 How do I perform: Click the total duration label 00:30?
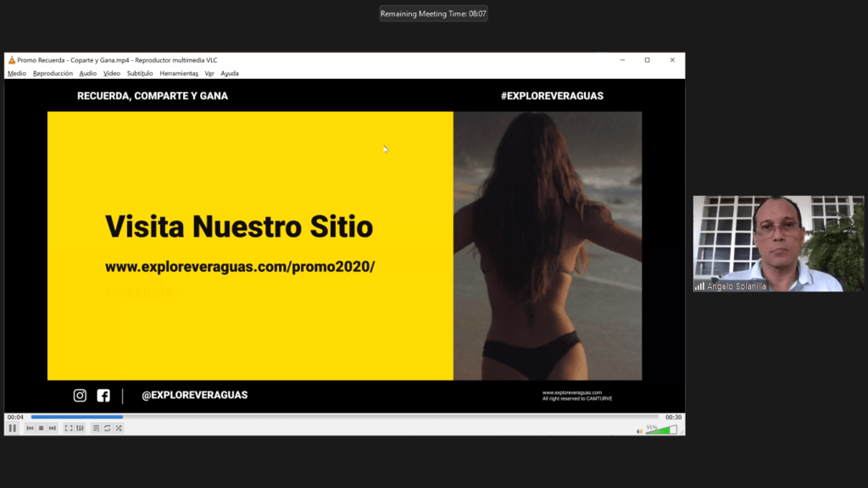[x=673, y=417]
